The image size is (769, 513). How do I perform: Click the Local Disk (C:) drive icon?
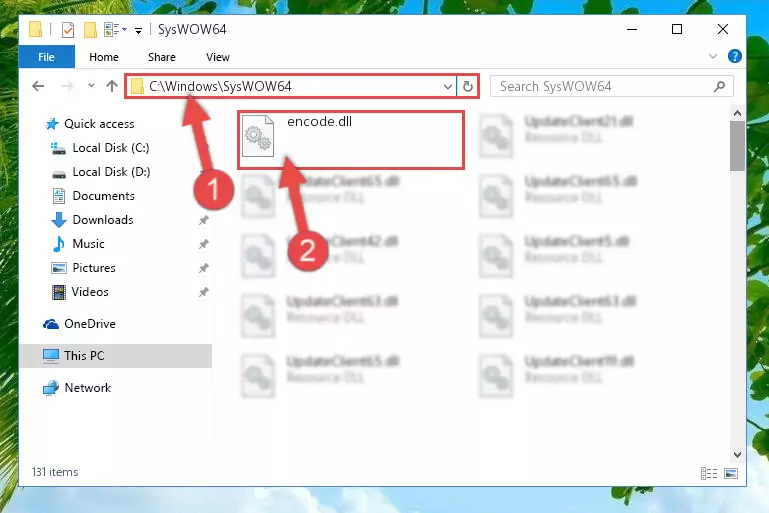click(58, 148)
